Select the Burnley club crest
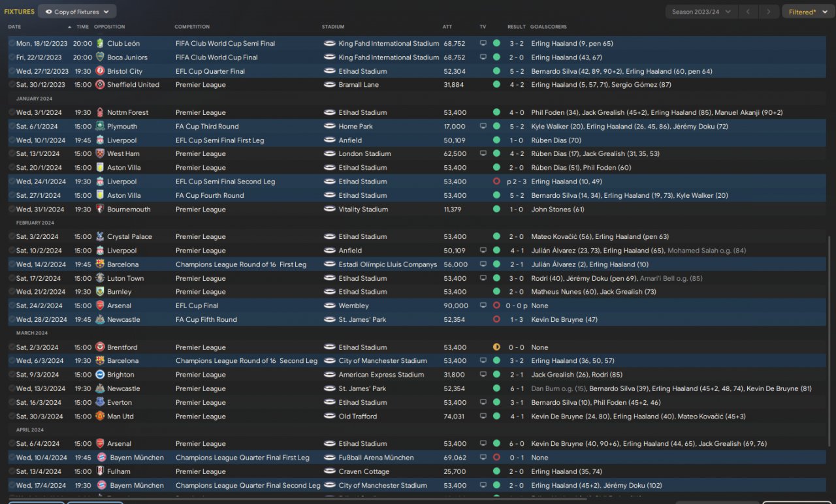Screen dimensions: 836x504 point(100,292)
